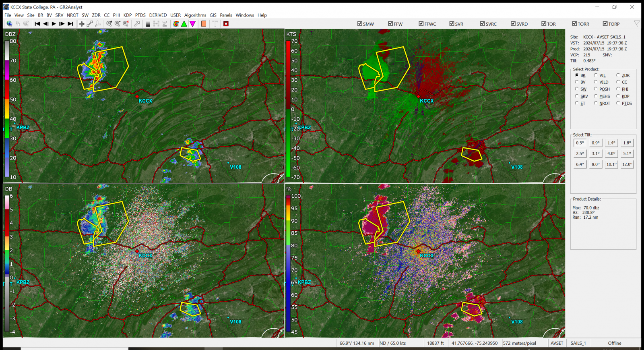Open the Panels menu

(x=226, y=15)
